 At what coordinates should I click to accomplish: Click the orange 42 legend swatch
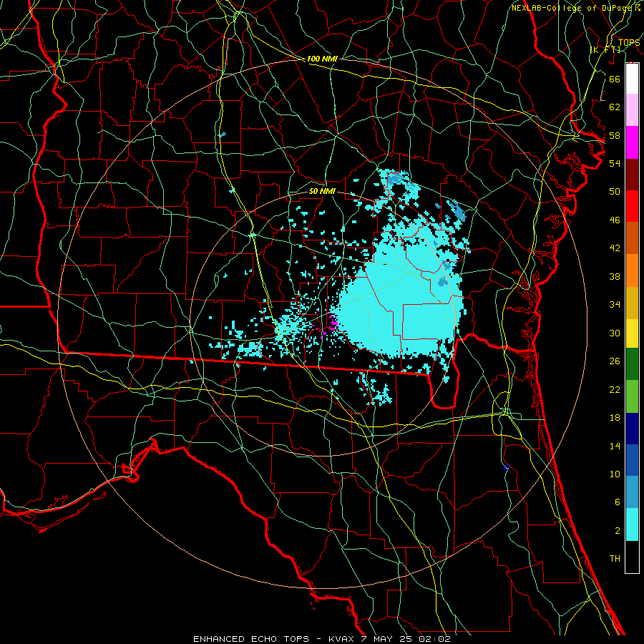[x=632, y=270]
